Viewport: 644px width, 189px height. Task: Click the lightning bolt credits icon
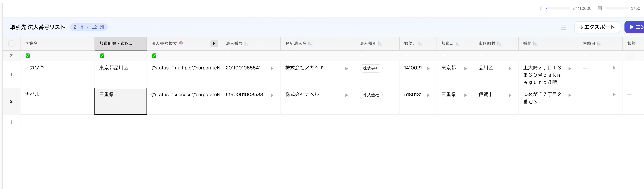(541, 8)
